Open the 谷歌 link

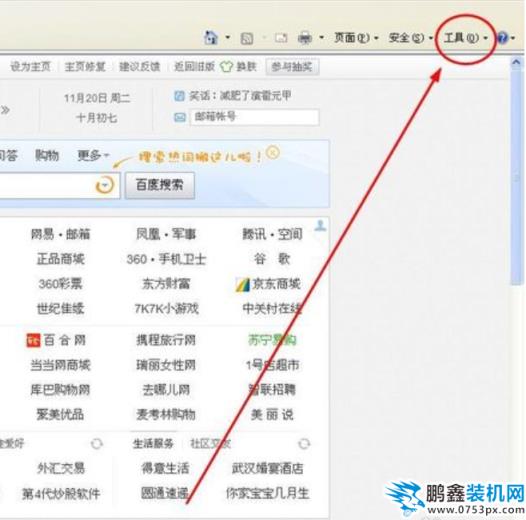tap(272, 259)
